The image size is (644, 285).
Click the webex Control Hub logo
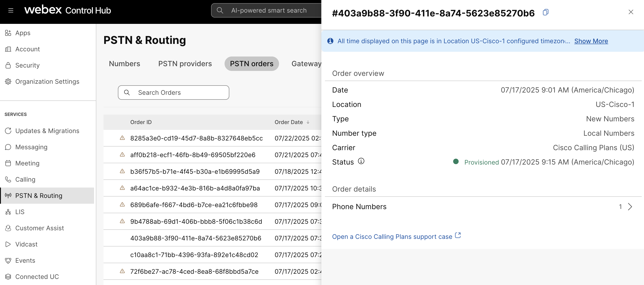tap(68, 10)
